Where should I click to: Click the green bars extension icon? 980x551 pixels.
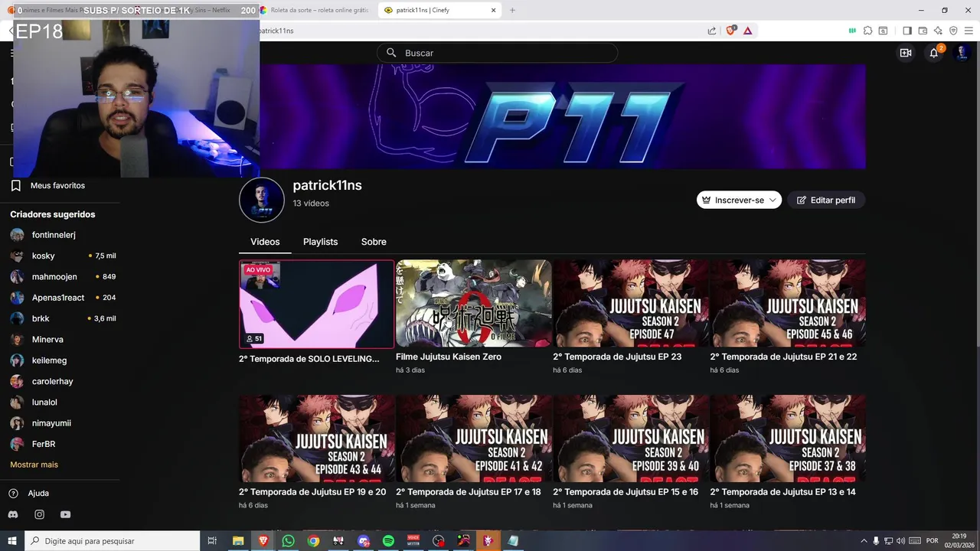852,31
